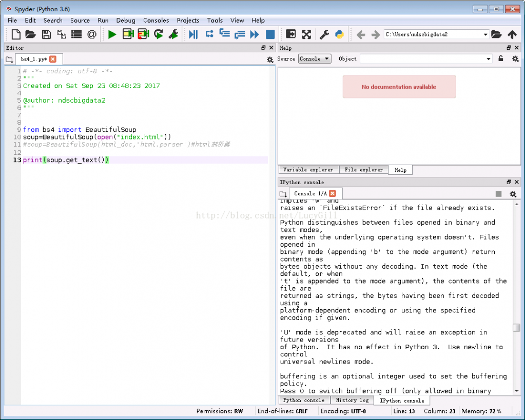Viewport: 525px width, 420px height.
Task: Switch to the History log tab
Action: (x=352, y=400)
